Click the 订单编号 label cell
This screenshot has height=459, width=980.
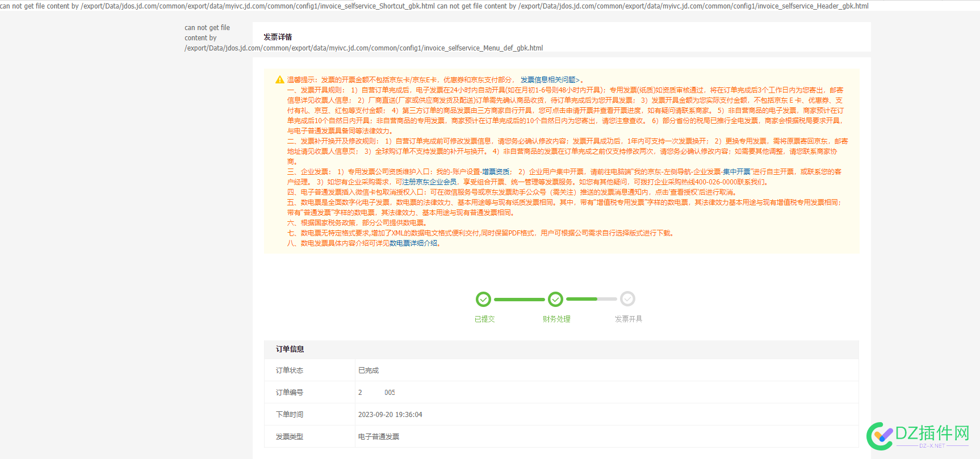pyautogui.click(x=310, y=392)
